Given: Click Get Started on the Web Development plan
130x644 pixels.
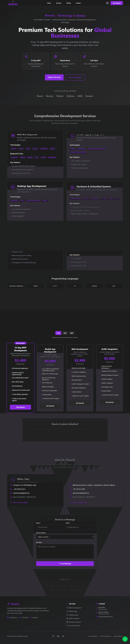Looking at the screenshot, I should [x=80, y=403].
